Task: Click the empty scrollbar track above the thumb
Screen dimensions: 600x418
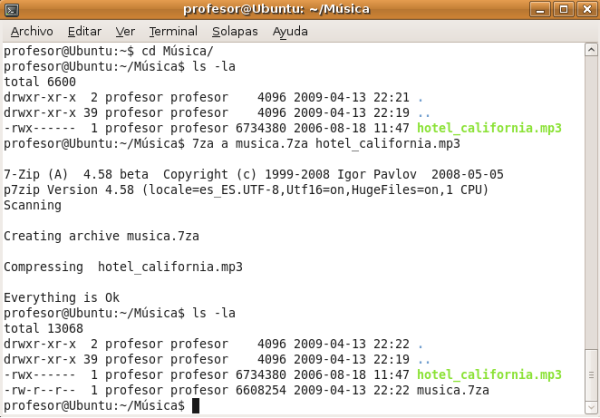Action: pos(591,200)
